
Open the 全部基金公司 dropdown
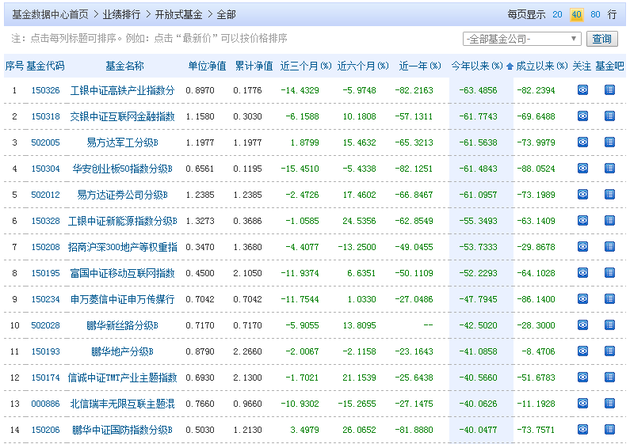point(522,39)
